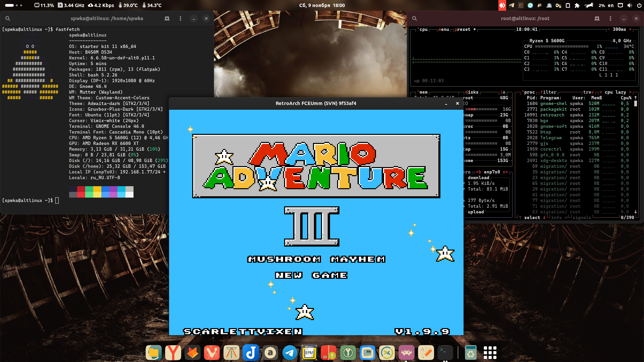Open the EPM application in dock

(x=309, y=353)
